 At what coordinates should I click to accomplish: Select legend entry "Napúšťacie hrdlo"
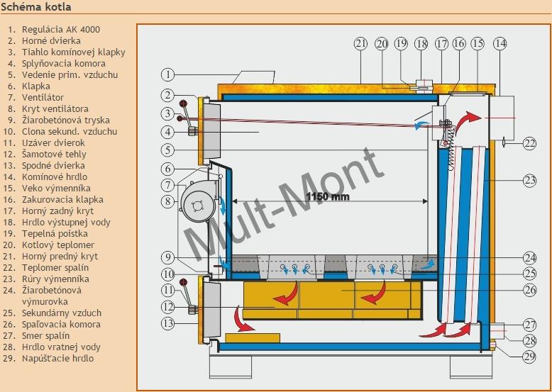click(58, 358)
